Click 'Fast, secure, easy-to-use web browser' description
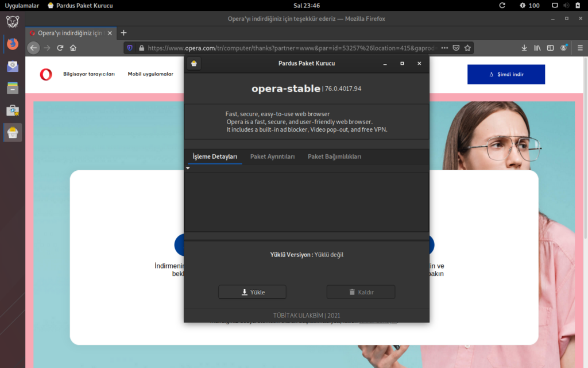 [x=277, y=114]
